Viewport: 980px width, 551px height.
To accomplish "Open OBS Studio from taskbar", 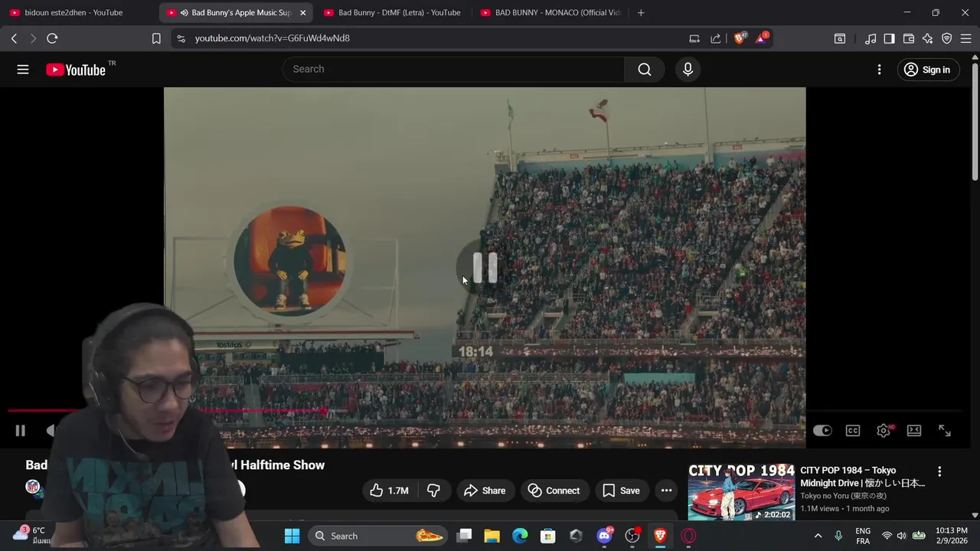I will [632, 536].
